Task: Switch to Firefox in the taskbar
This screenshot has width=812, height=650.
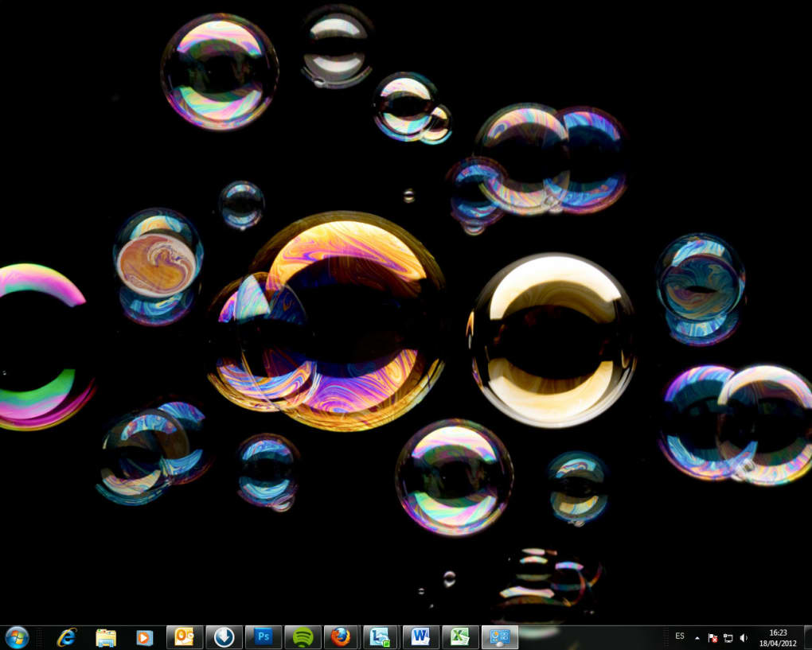Action: [x=342, y=637]
